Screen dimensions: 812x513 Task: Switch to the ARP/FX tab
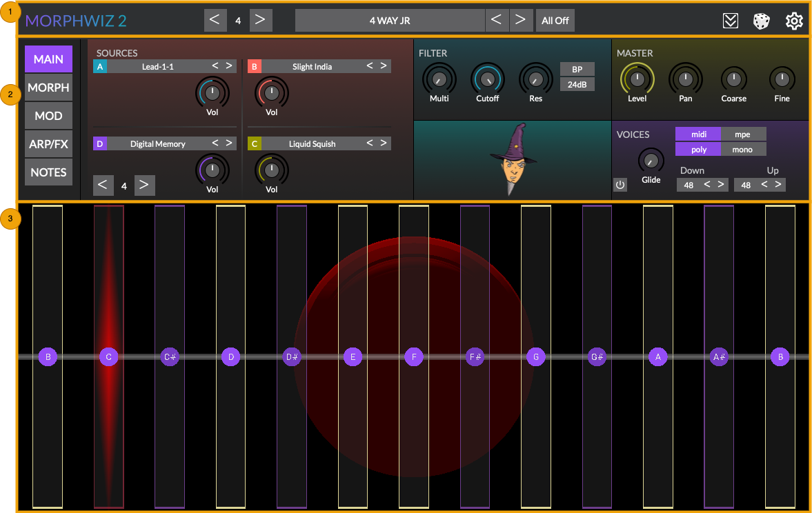pyautogui.click(x=48, y=144)
